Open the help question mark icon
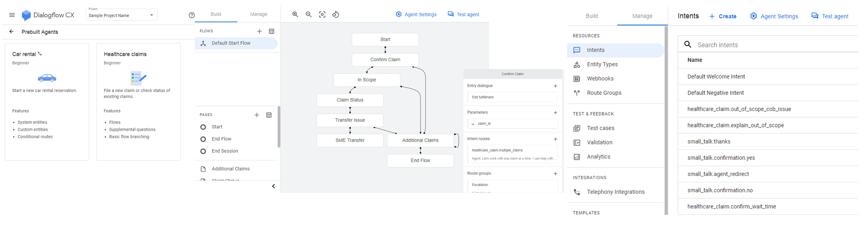Image resolution: width=868 pixels, height=234 pixels. click(192, 15)
